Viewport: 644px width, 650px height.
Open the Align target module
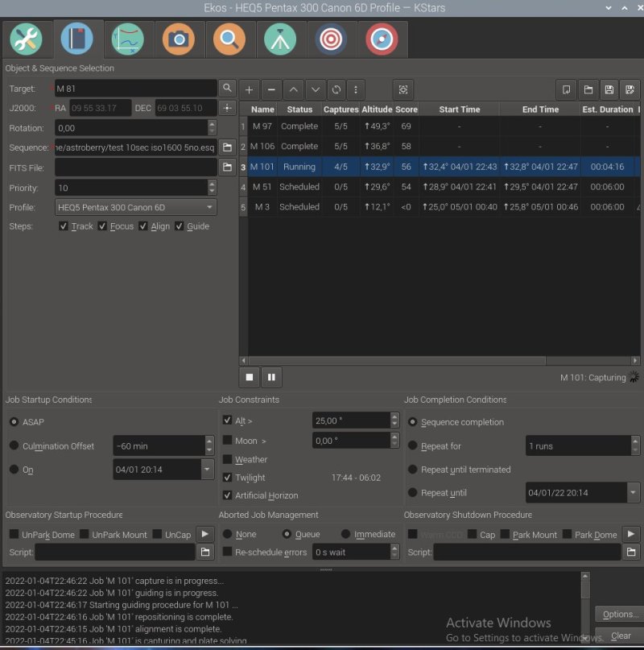[331, 39]
